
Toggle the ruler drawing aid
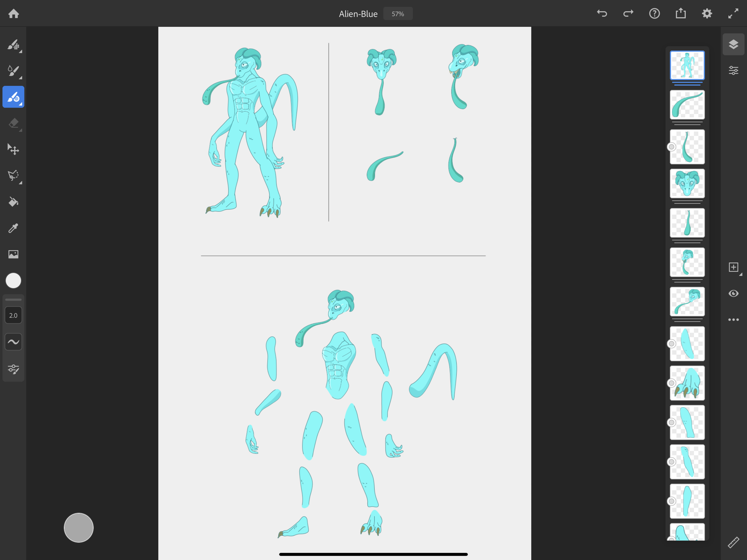click(733, 542)
